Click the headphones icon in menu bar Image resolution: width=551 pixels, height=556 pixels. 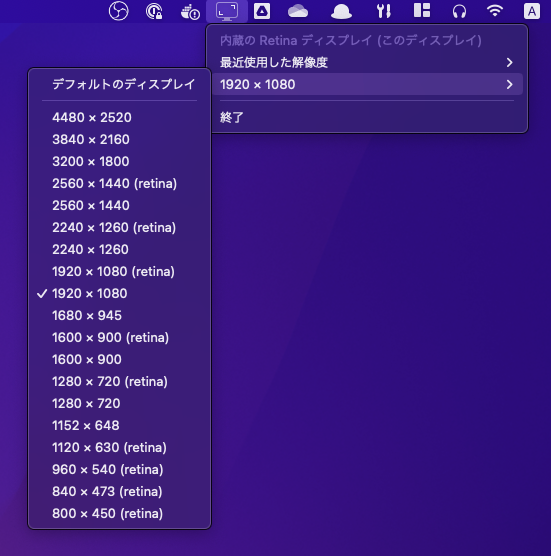click(x=459, y=11)
